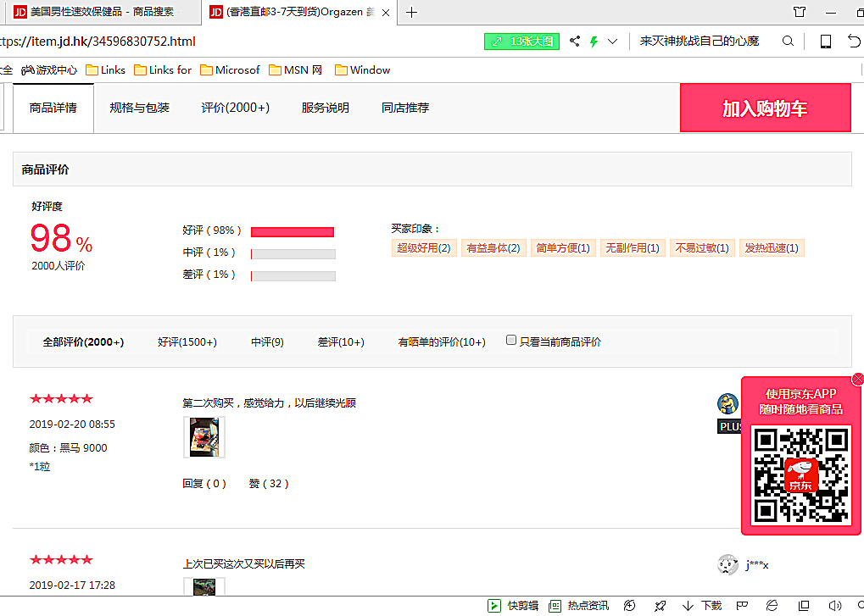Check the 只看当前商品评价 checkbox
The height and width of the screenshot is (616, 864).
click(x=511, y=341)
